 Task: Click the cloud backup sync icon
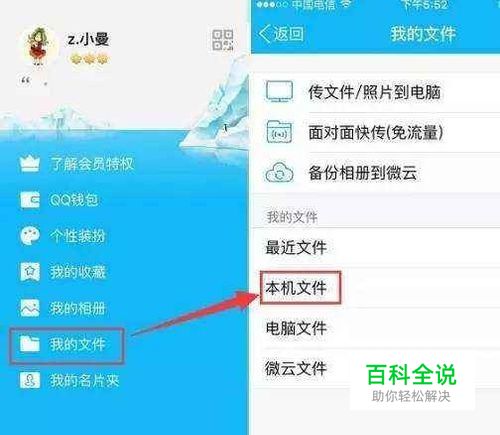tap(279, 172)
